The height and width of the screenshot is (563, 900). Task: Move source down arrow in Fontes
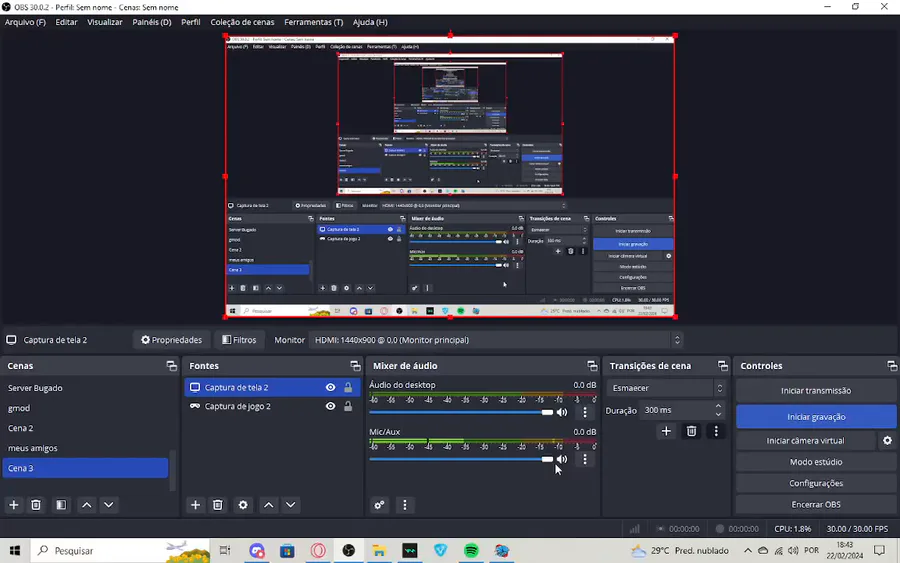[290, 505]
